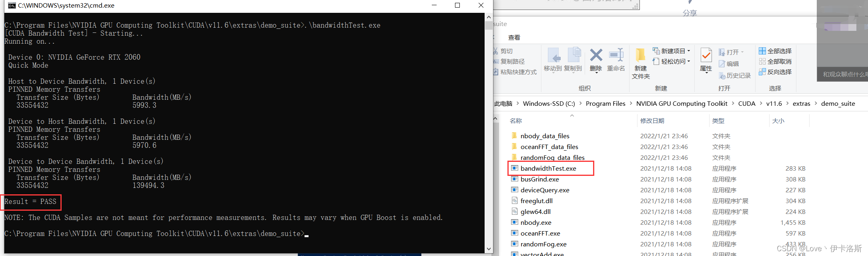868x256 pixels.
Task: Go to NVIDIA GPU Computing Toolkit breadcrumb
Action: pyautogui.click(x=682, y=104)
